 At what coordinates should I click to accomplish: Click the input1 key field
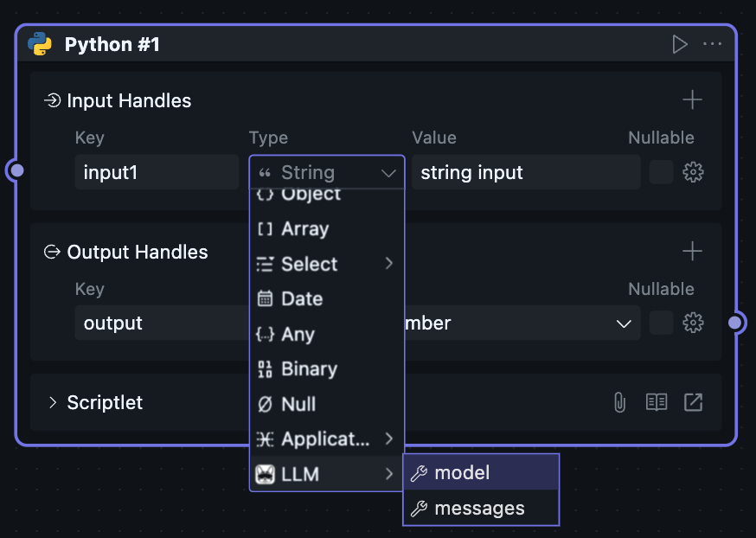point(156,172)
